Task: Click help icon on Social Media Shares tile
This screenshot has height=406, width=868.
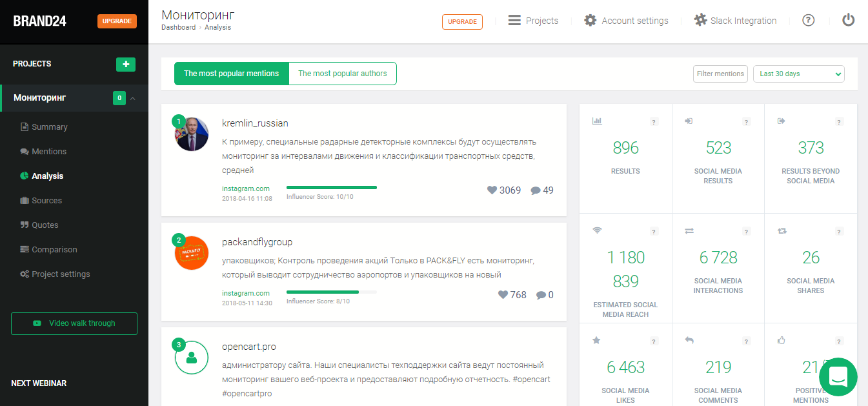Action: click(840, 231)
